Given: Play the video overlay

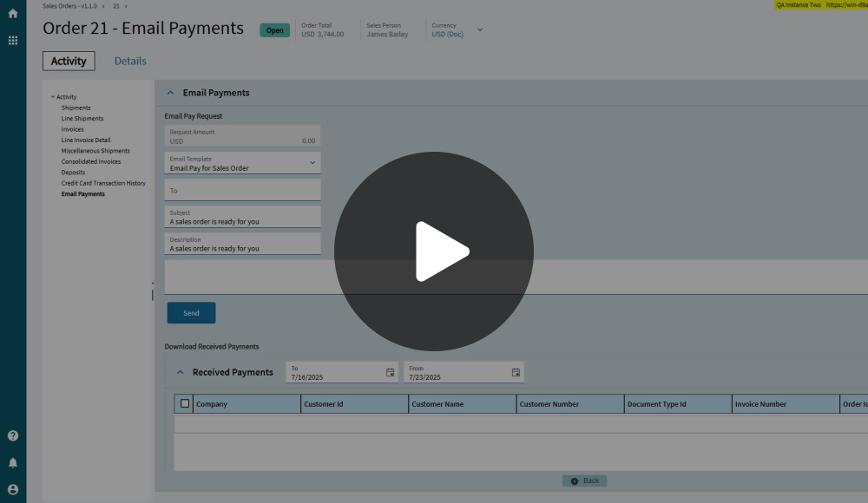Looking at the screenshot, I should 434,251.
